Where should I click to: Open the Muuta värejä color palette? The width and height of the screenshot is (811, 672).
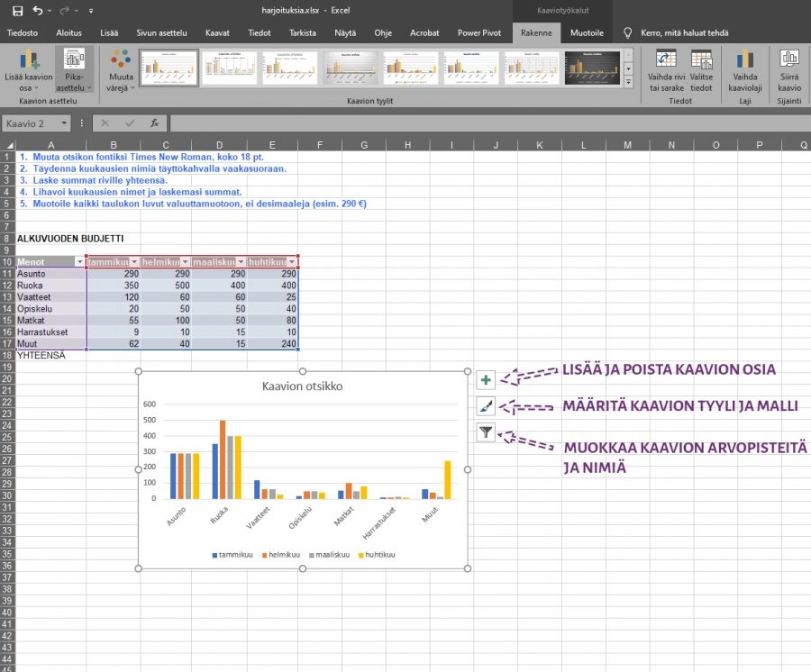click(121, 70)
